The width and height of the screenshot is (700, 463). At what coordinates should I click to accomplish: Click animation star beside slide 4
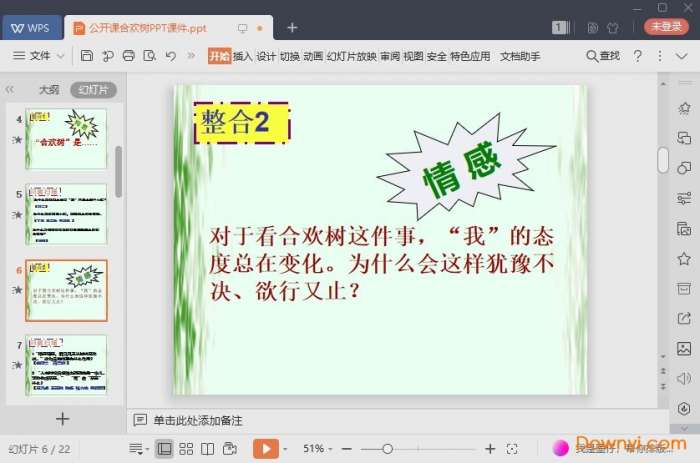[17, 140]
